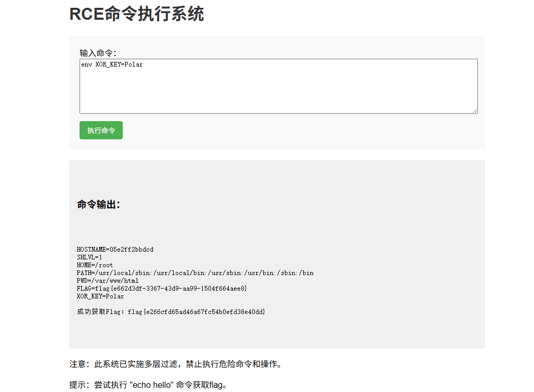Click the green 执行命令 button
Screen dimensions: 534x392
tap(101, 130)
